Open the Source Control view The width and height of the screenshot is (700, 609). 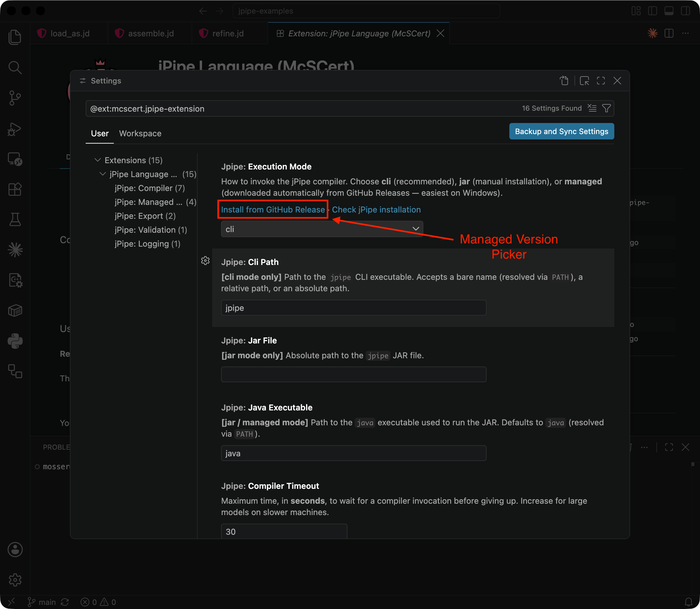click(x=15, y=98)
